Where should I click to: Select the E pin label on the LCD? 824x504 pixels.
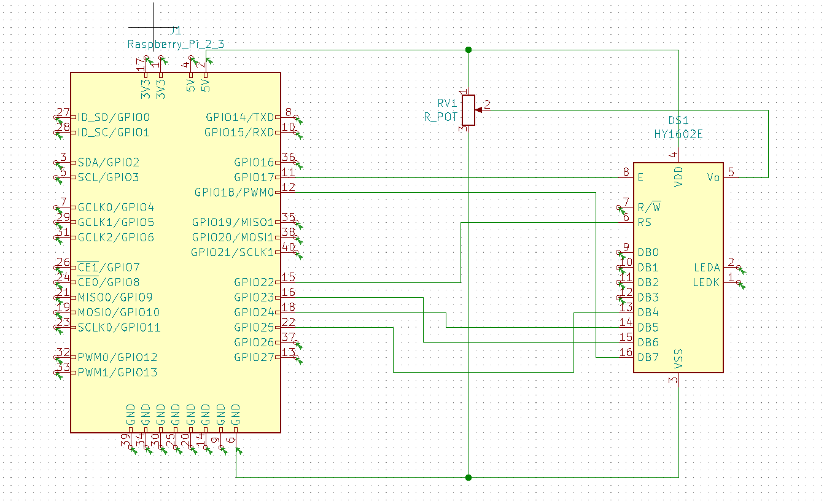(x=640, y=177)
